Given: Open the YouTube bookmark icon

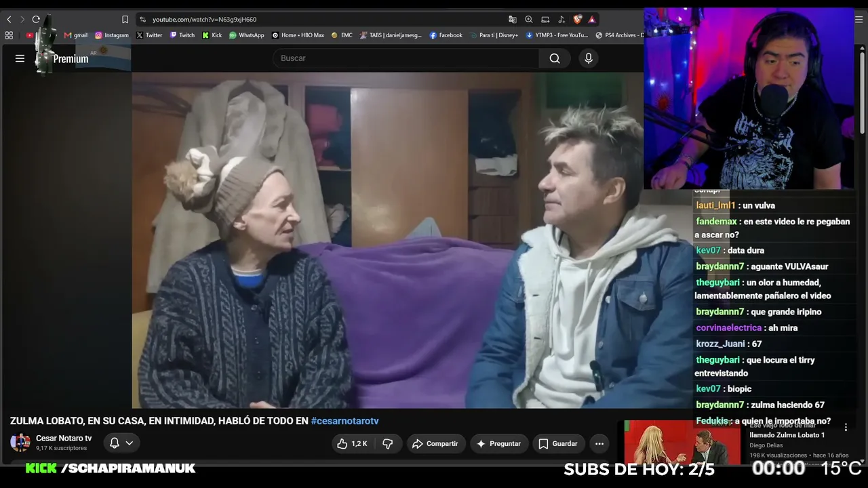Looking at the screenshot, I should pyautogui.click(x=29, y=35).
